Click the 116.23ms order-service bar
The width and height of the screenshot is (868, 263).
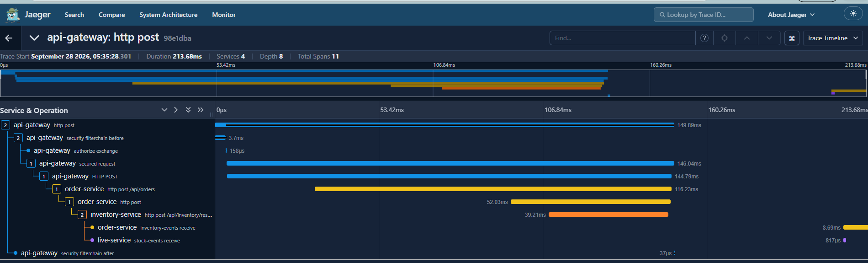(x=493, y=189)
